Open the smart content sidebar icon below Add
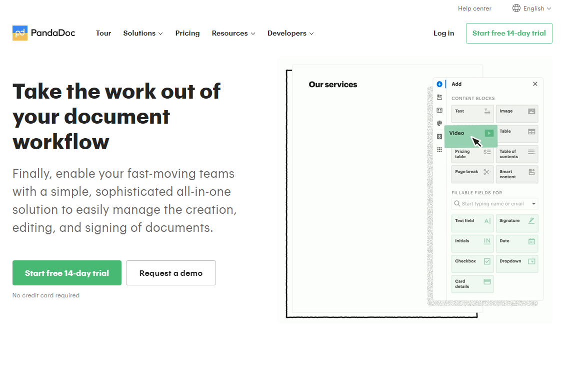The width and height of the screenshot is (588, 368). coord(439,97)
